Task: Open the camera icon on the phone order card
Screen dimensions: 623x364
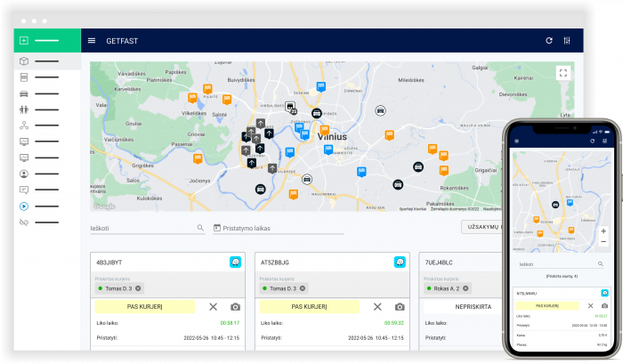Action: pos(604,305)
